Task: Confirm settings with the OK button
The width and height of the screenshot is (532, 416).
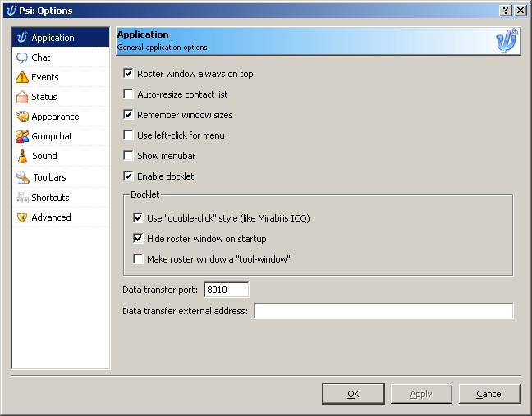Action: pyautogui.click(x=353, y=394)
